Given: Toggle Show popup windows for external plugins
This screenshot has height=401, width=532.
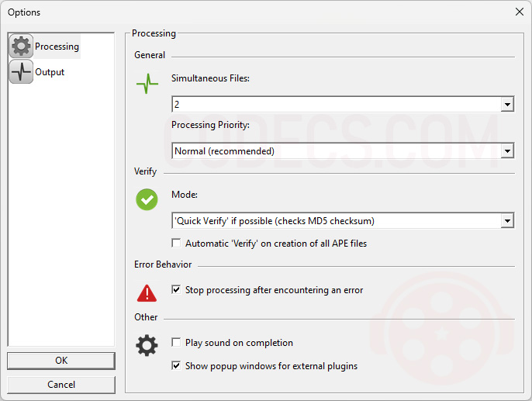Looking at the screenshot, I should pyautogui.click(x=176, y=366).
